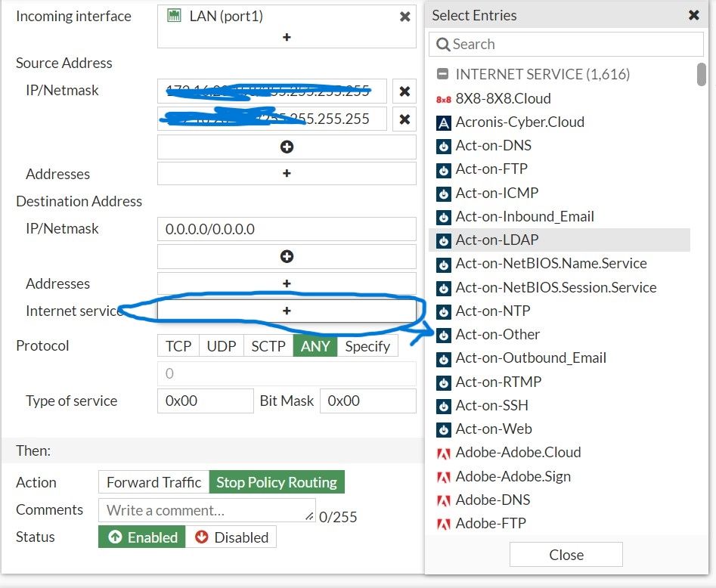Image resolution: width=716 pixels, height=588 pixels.
Task: Select Act-on-NetBIOS.Session.Service entry
Action: pyautogui.click(x=559, y=288)
